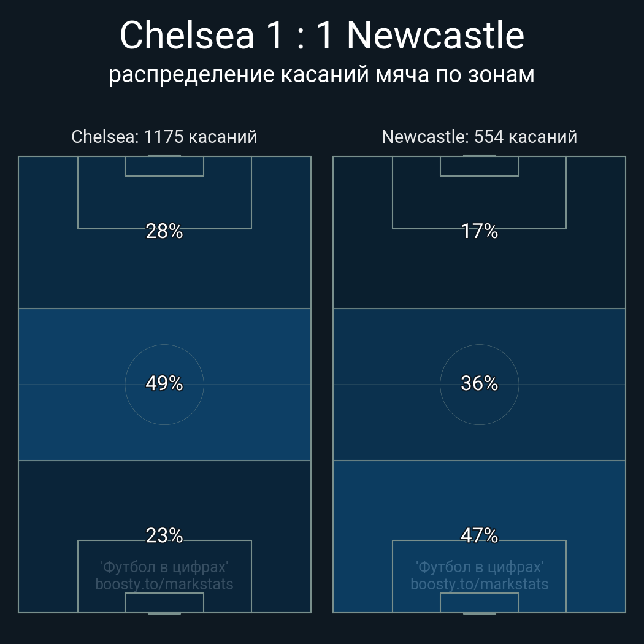Click Chelsea's 49% midfield label
This screenshot has width=644, height=644.
pyautogui.click(x=164, y=383)
